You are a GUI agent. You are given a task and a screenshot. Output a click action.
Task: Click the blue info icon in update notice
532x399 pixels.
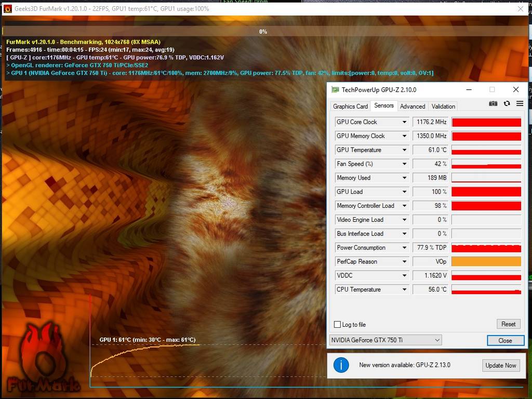pyautogui.click(x=341, y=365)
